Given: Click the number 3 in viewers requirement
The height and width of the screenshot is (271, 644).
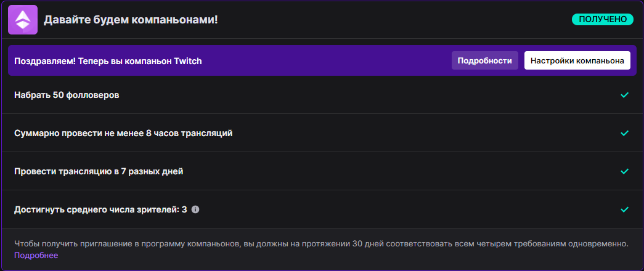Looking at the screenshot, I should pos(184,209).
